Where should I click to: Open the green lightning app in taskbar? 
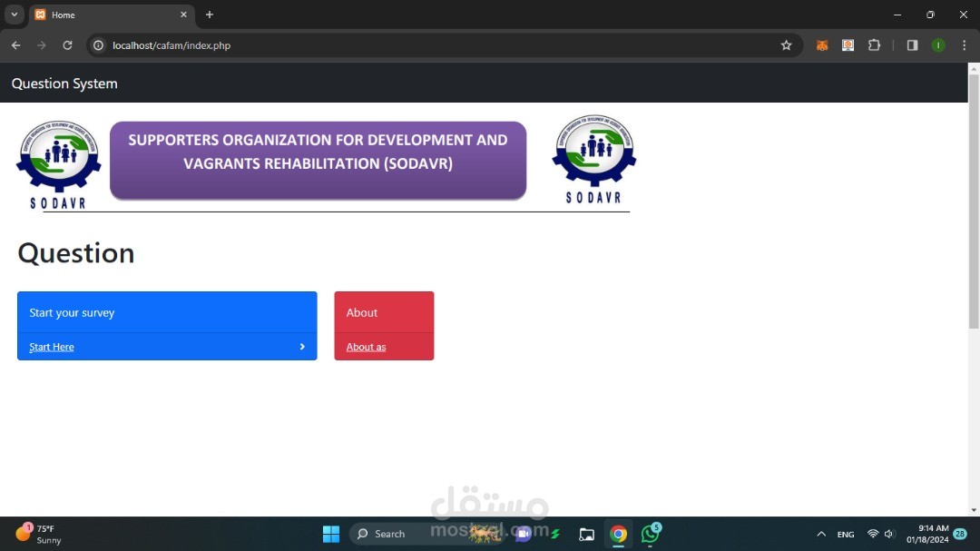coord(555,534)
